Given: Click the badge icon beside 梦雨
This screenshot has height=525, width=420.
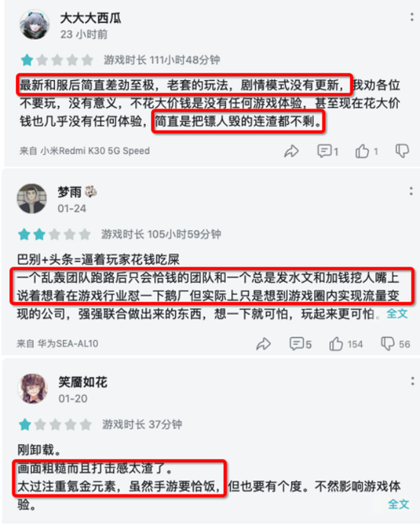Looking at the screenshot, I should [x=90, y=192].
